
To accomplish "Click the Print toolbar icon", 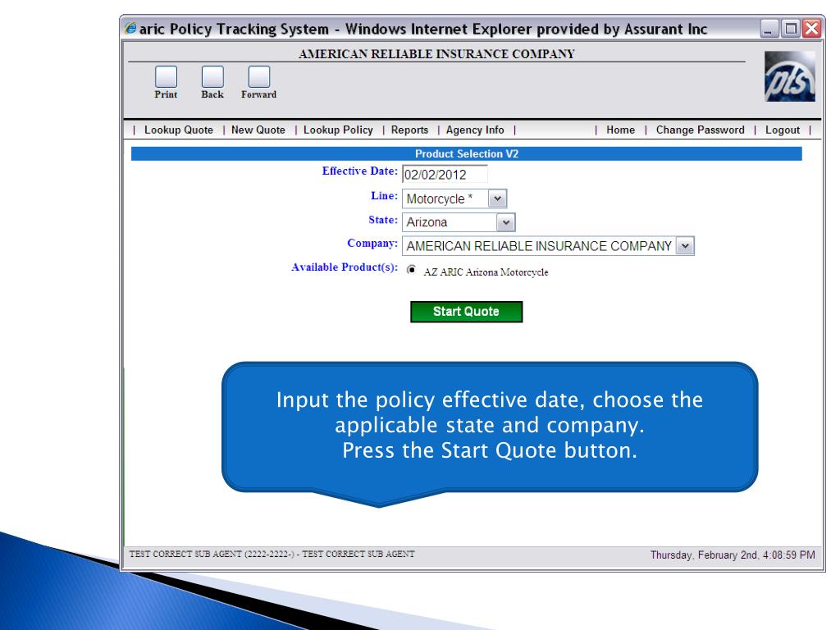I will pyautogui.click(x=166, y=76).
